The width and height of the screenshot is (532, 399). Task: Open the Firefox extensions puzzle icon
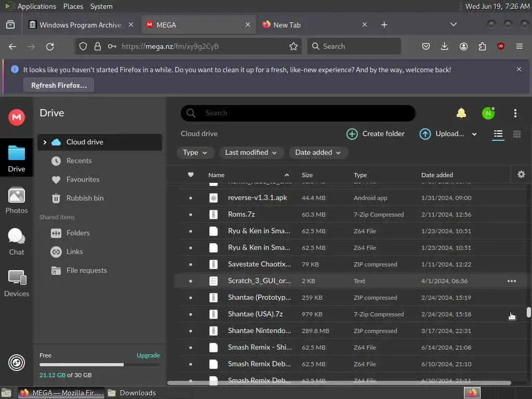tap(482, 46)
